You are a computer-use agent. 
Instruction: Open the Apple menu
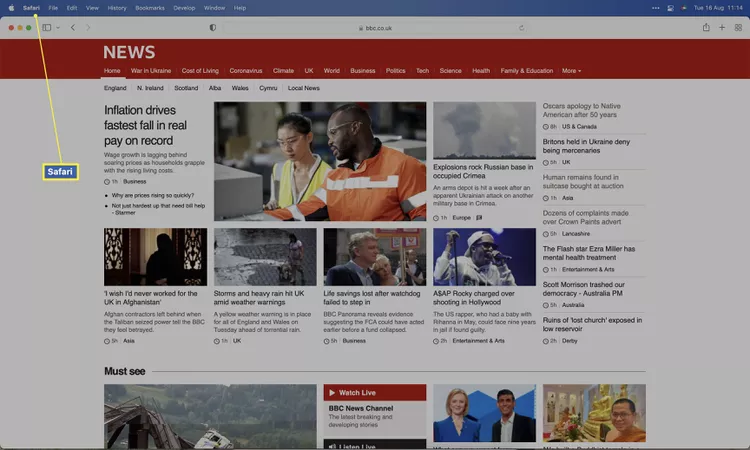pos(11,8)
